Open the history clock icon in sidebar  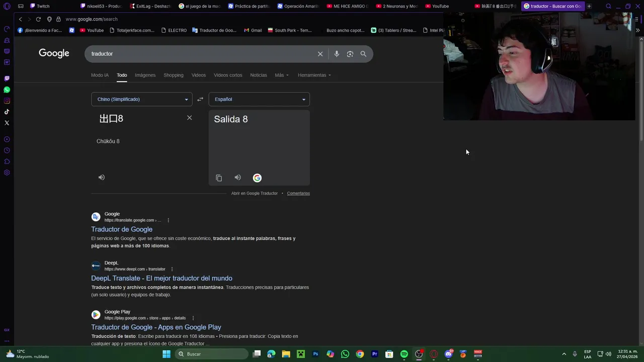click(x=7, y=150)
